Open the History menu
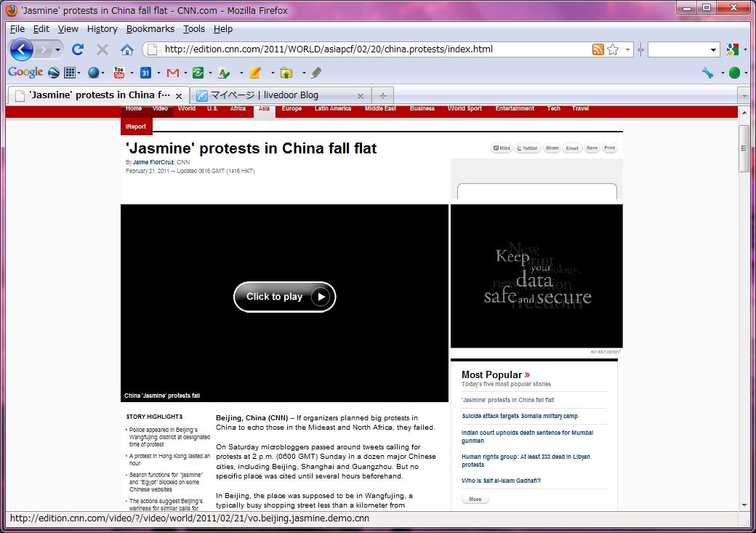This screenshot has height=533, width=756. [102, 29]
